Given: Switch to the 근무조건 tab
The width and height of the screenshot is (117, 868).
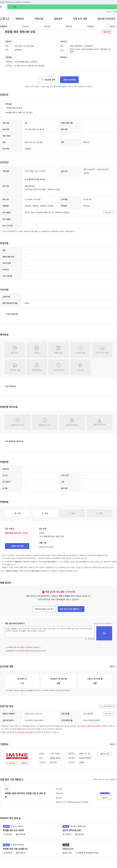Looking at the screenshot, I should [25, 26].
